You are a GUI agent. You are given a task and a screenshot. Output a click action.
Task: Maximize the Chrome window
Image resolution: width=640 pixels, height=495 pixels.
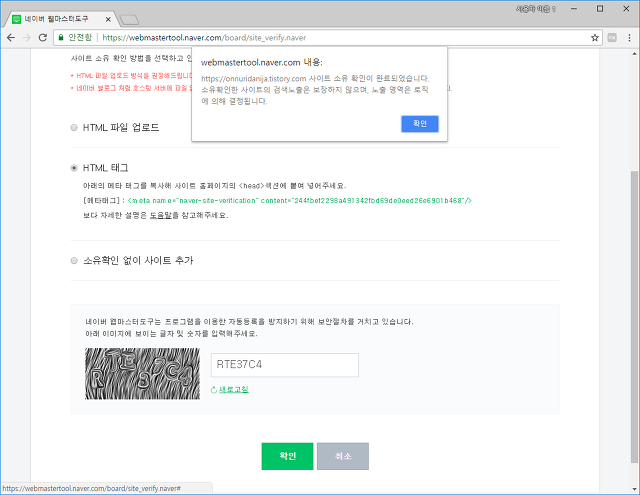coord(600,9)
